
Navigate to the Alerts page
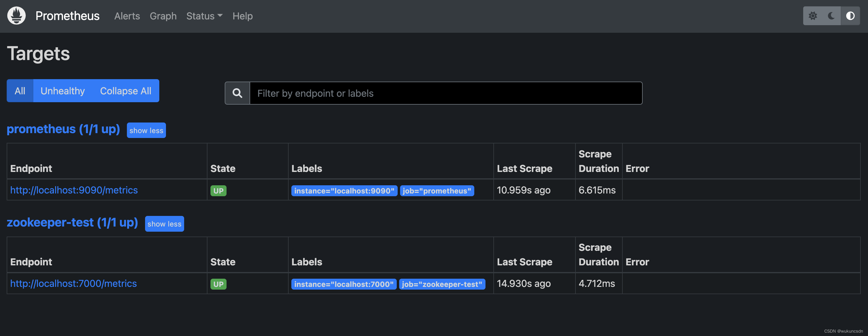pyautogui.click(x=127, y=16)
